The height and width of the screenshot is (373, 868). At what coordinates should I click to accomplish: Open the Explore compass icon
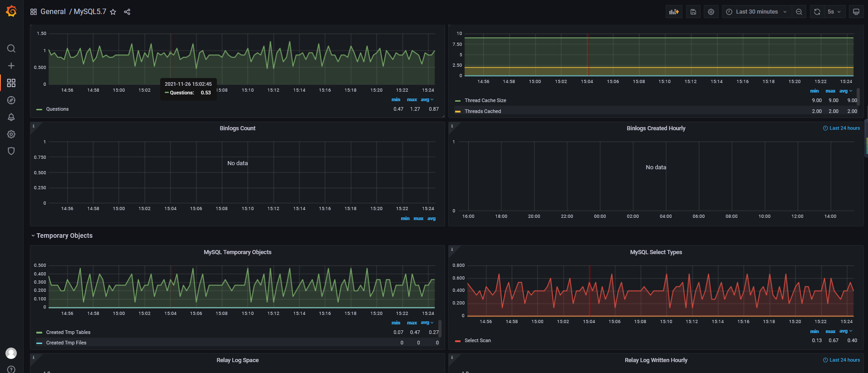click(x=11, y=100)
